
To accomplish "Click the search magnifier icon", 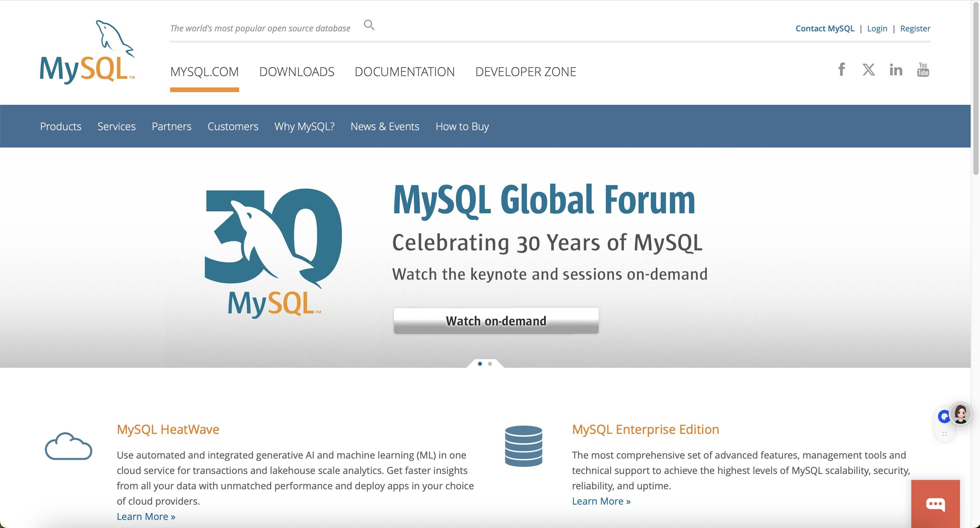I will (x=369, y=25).
